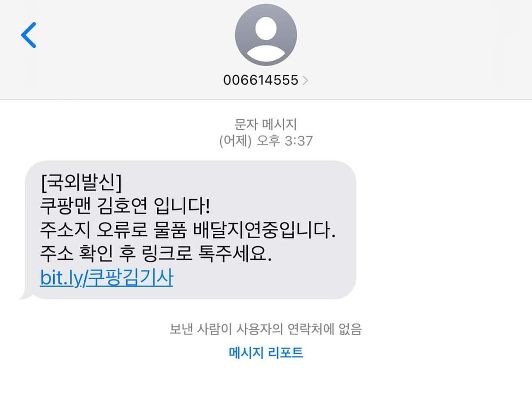Image resolution: width=532 pixels, height=396 pixels.
Task: Click the 주소지 오류로 물품 배달지연중입니다 line
Action: click(x=188, y=230)
